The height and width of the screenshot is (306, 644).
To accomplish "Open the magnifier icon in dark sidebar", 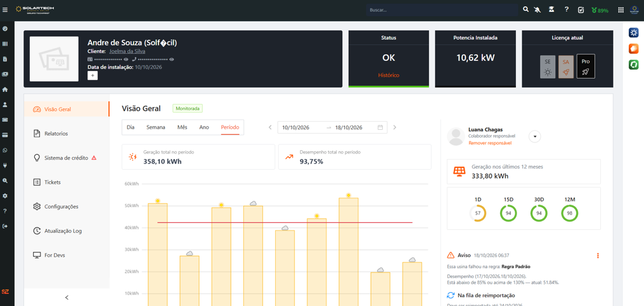I will (5, 181).
